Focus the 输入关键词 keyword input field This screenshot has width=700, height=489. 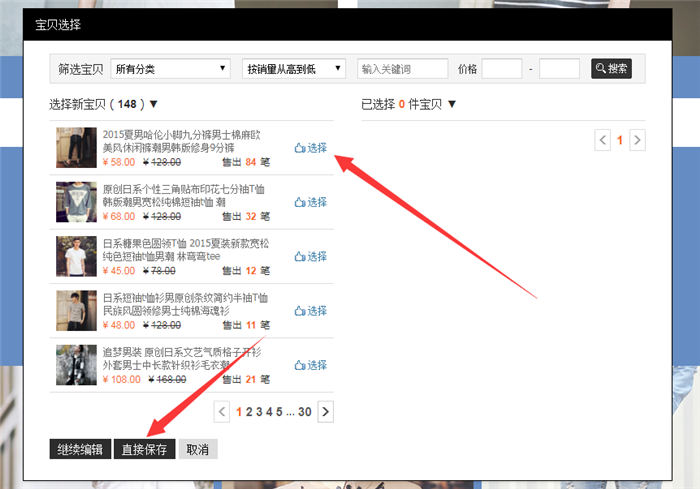tap(402, 69)
